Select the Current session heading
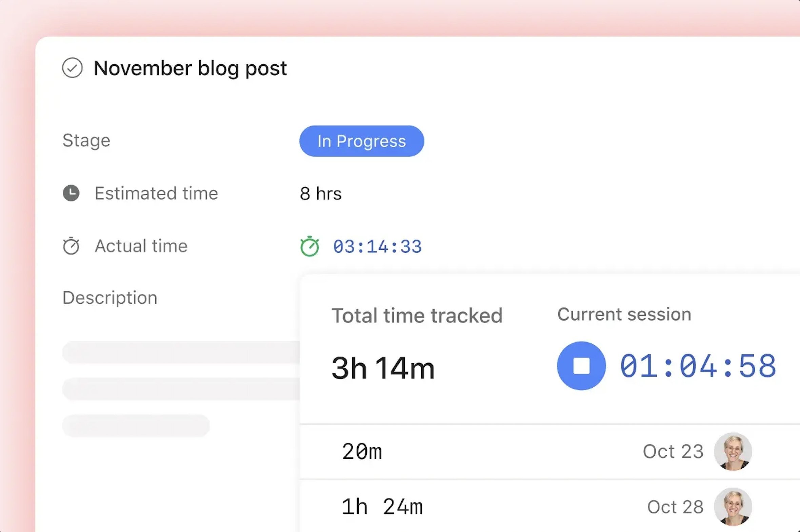Viewport: 800px width, 532px height. pos(624,314)
